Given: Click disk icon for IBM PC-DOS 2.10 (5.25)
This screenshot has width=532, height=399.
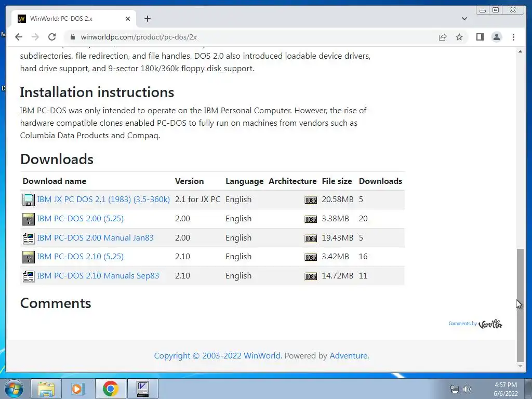Looking at the screenshot, I should (x=29, y=257).
